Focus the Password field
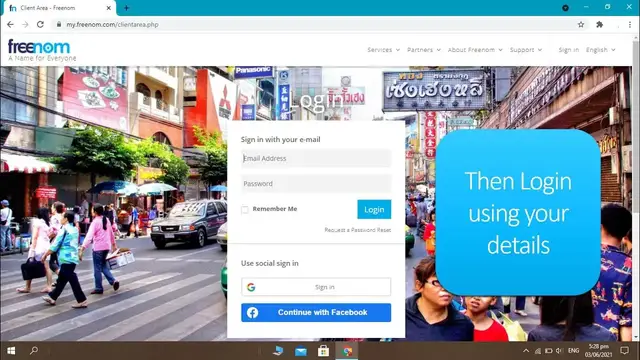The image size is (640, 360). [x=316, y=184]
